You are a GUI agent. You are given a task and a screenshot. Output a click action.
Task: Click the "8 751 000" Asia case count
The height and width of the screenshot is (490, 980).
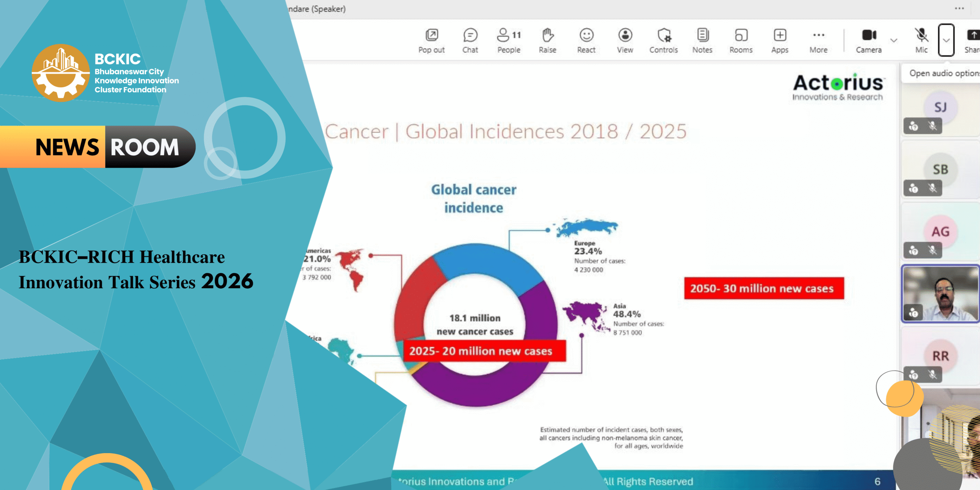click(x=627, y=333)
